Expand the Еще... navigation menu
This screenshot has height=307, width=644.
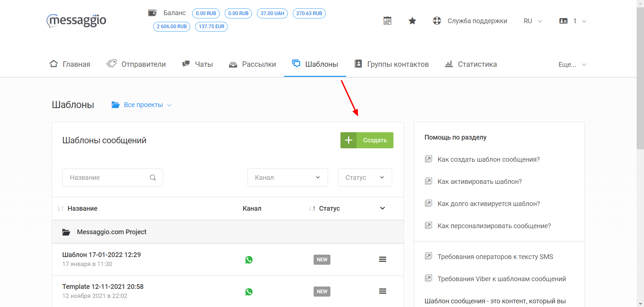pos(572,64)
